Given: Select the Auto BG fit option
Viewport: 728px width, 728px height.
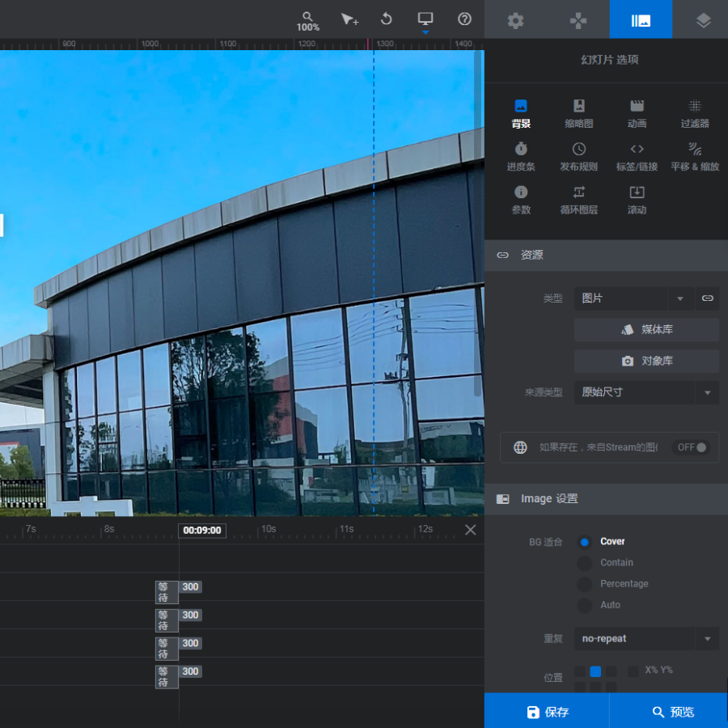Looking at the screenshot, I should pos(585,605).
